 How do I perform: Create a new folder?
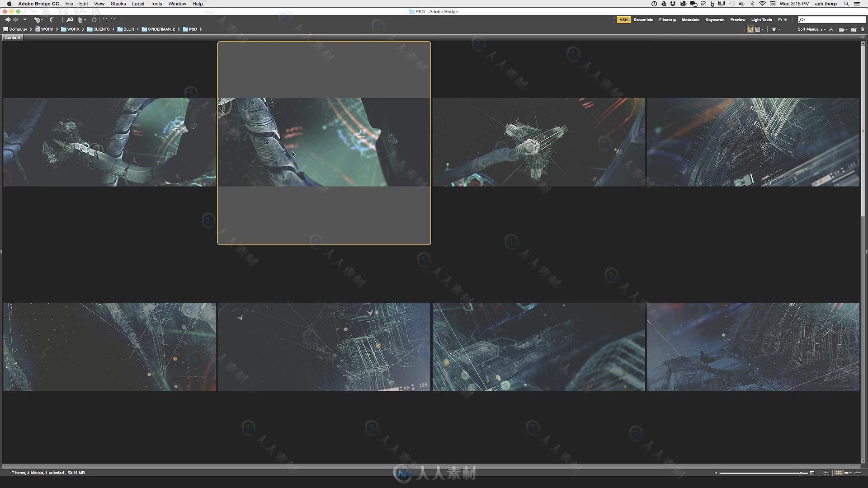point(854,29)
